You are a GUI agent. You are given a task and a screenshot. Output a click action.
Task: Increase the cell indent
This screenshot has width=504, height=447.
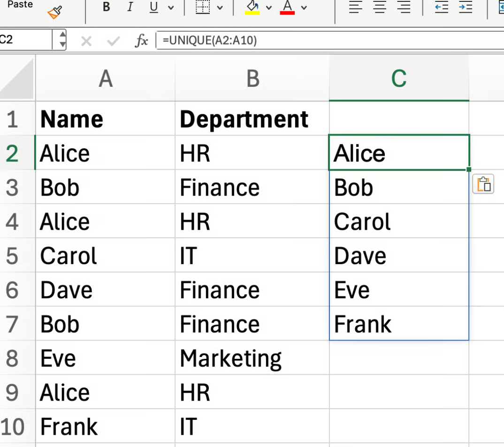[466, 7]
